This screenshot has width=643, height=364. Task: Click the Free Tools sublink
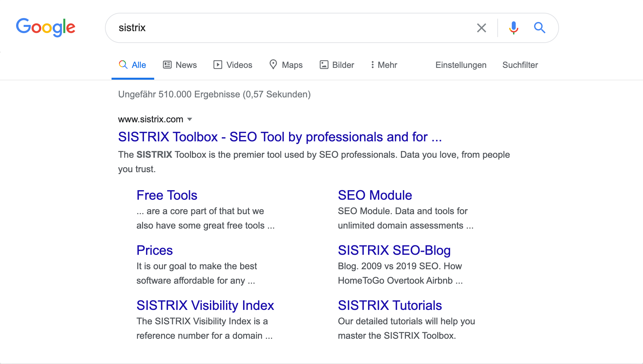pos(167,194)
